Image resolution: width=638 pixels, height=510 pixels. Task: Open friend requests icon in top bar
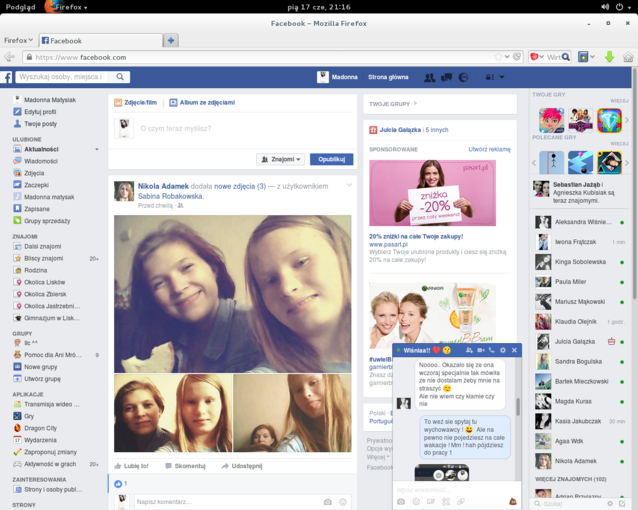(429, 77)
